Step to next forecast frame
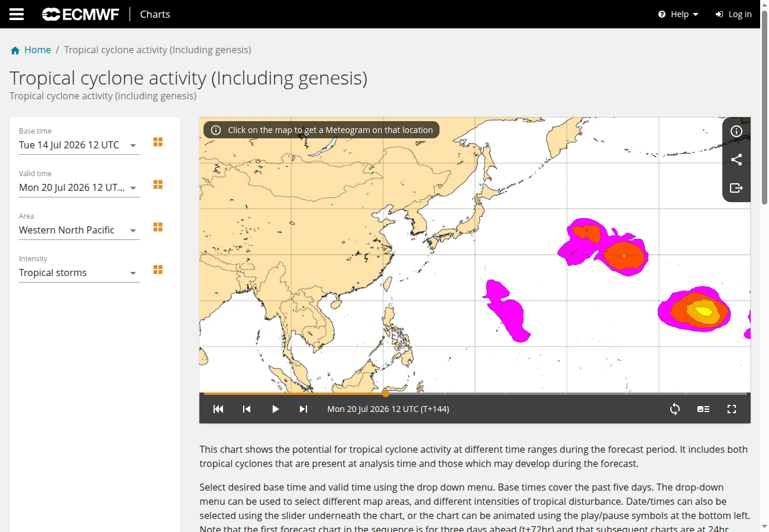769x532 pixels. (x=303, y=409)
